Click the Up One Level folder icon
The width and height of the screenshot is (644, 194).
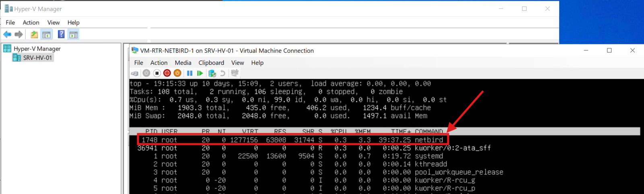pos(34,35)
